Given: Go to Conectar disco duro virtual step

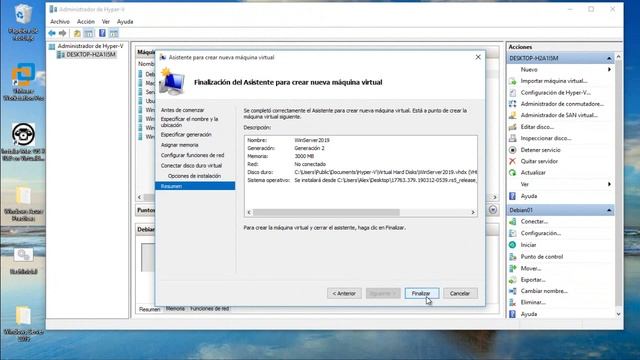Looking at the screenshot, I should click(x=191, y=166).
